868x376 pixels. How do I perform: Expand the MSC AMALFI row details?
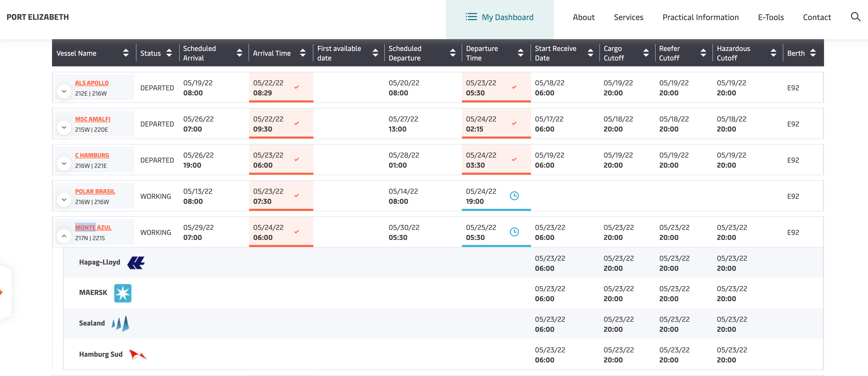[x=64, y=127]
